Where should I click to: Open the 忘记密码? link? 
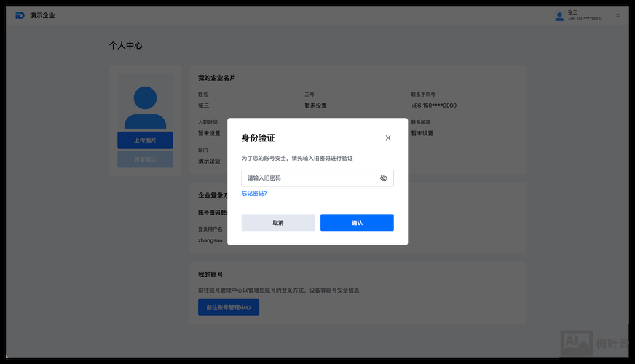254,194
